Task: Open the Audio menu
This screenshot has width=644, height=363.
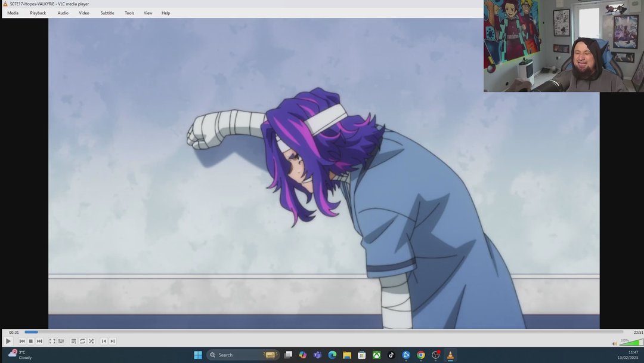Action: point(63,13)
